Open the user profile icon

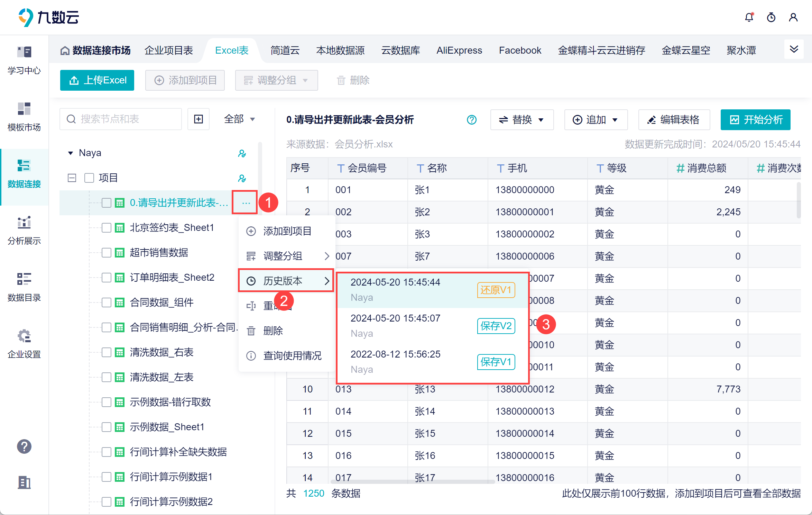click(793, 17)
